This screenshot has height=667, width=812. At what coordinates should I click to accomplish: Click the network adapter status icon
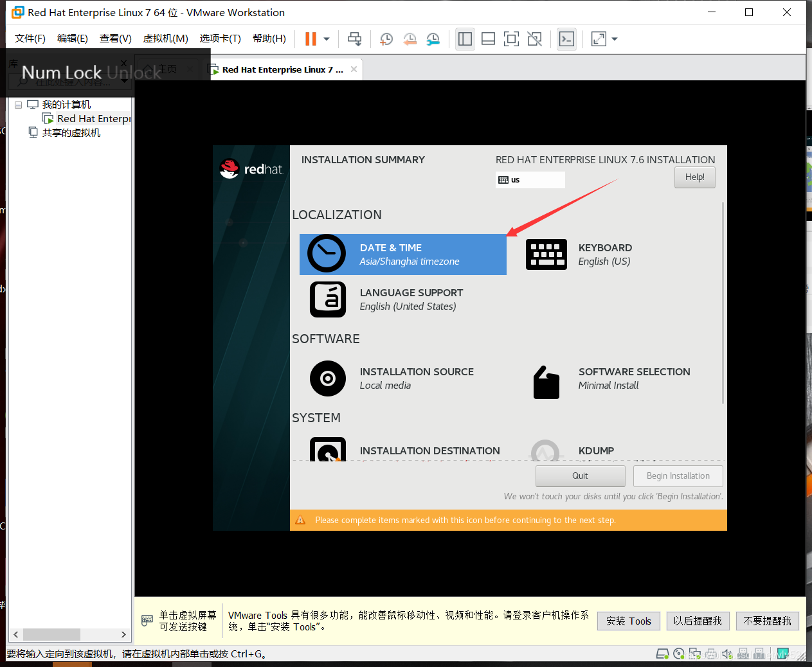point(694,654)
